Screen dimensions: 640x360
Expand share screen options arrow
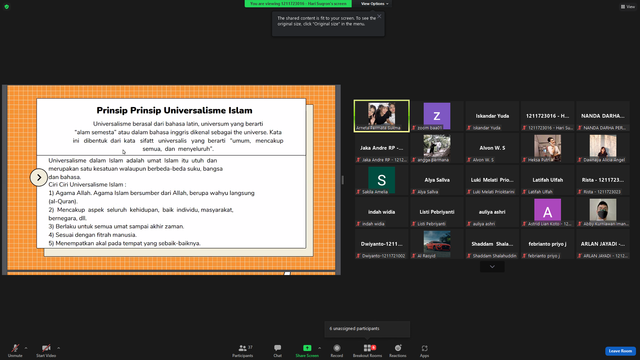click(319, 348)
